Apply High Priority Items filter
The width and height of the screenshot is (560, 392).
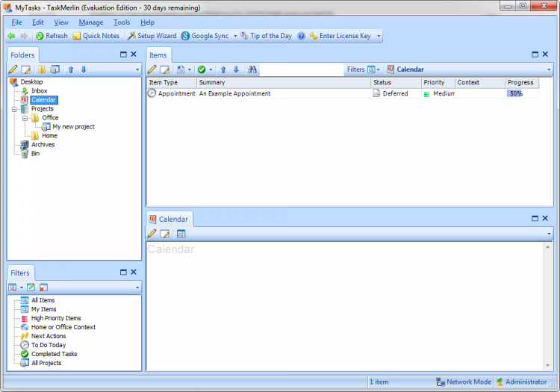56,318
